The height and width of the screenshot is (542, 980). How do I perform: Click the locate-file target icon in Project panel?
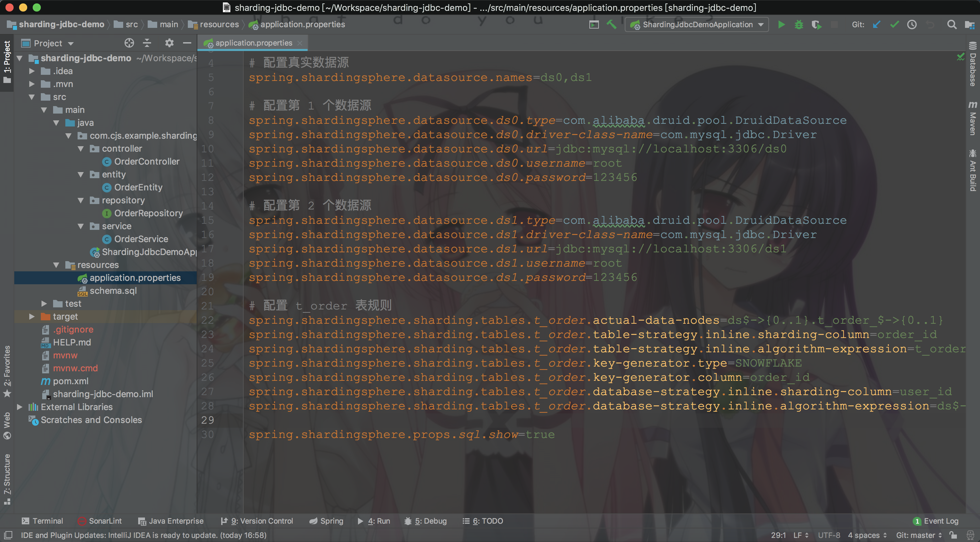point(129,43)
